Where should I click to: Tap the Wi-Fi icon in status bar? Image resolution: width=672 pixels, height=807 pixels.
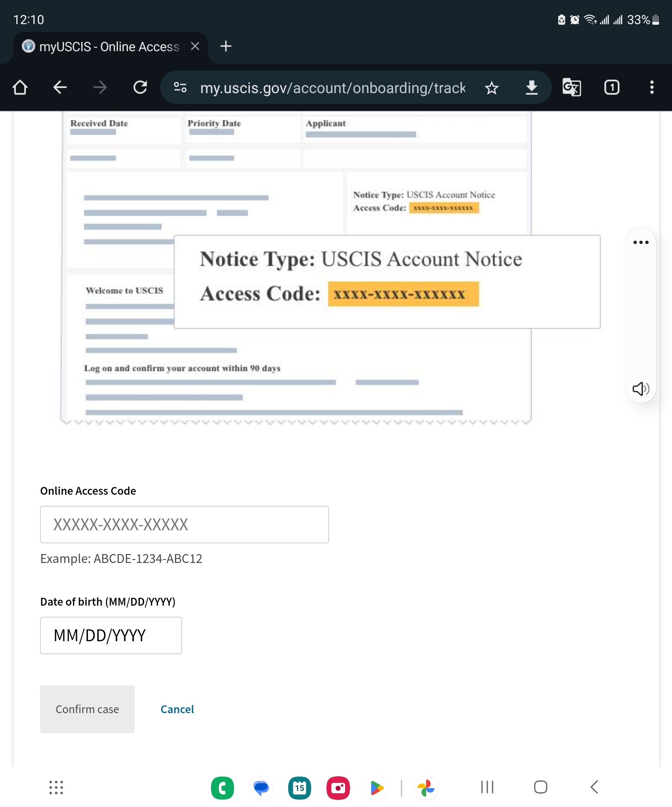[590, 20]
